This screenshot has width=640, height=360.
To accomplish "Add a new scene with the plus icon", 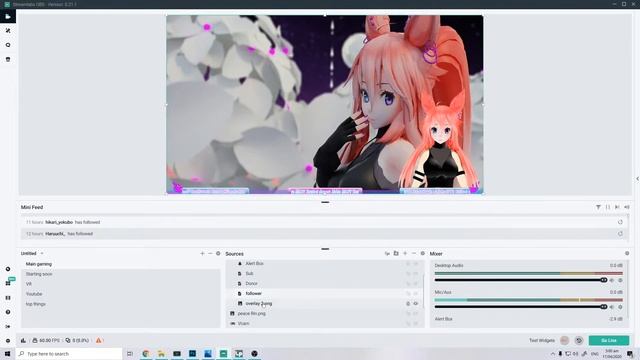I will pyautogui.click(x=202, y=253).
